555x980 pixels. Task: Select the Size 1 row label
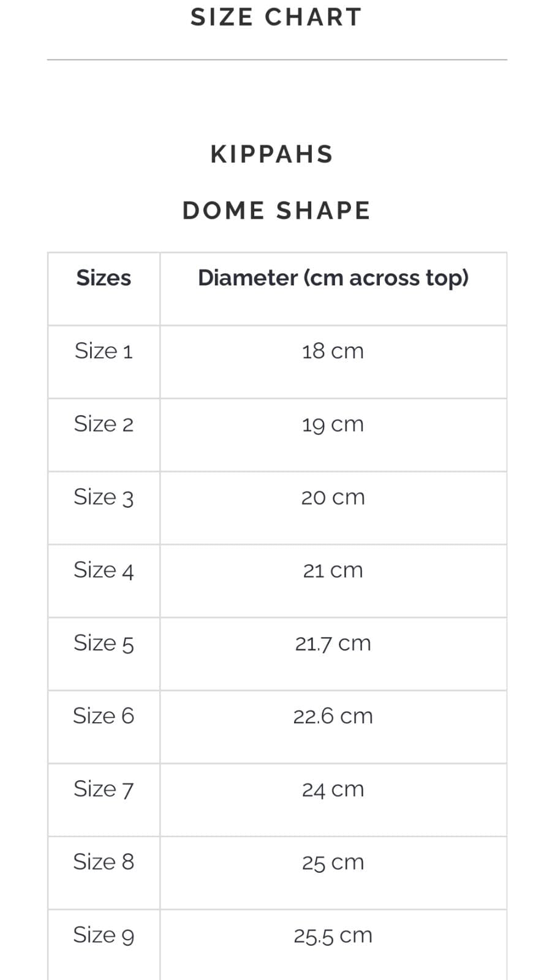pos(104,351)
